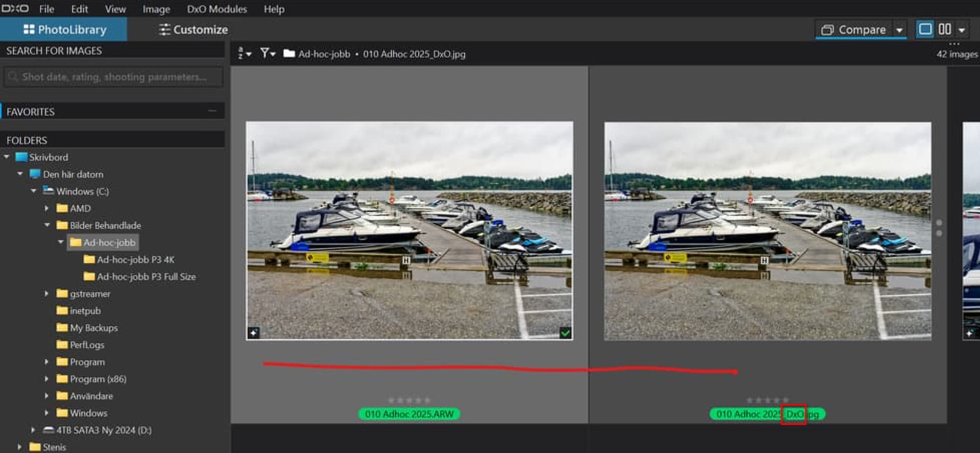Collapse the Bilder Behandlade folder

click(x=47, y=225)
